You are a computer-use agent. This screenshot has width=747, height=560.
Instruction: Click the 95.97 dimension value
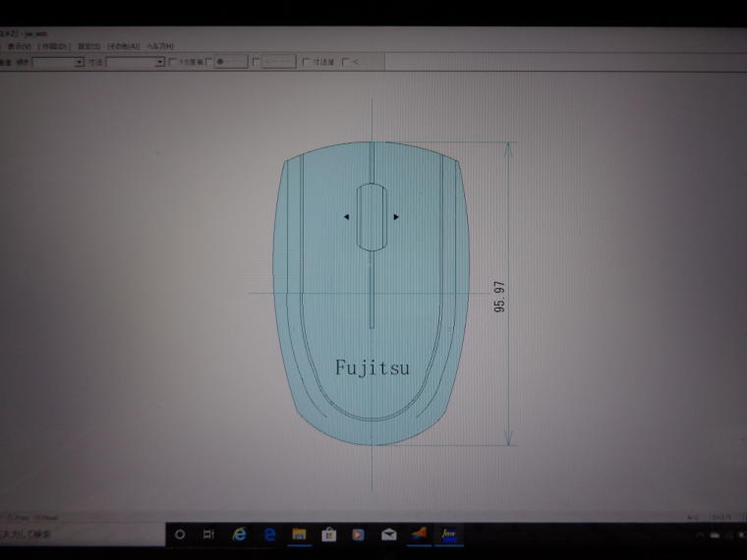pyautogui.click(x=498, y=297)
